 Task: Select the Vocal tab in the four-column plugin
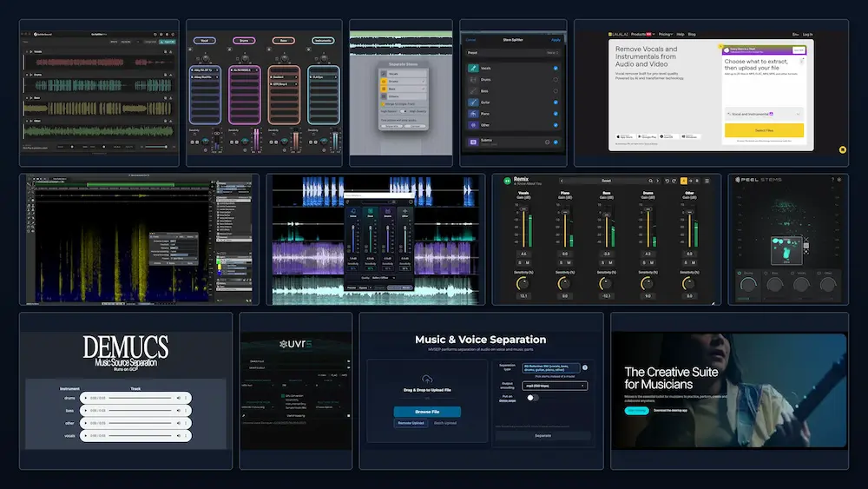click(x=204, y=41)
